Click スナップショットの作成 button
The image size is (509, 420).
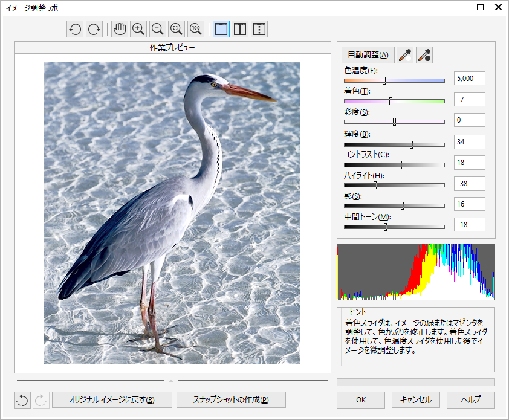pyautogui.click(x=231, y=400)
